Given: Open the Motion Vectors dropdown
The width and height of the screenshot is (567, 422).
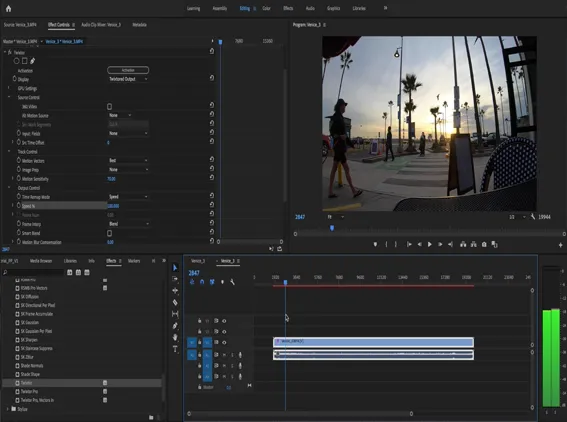Looking at the screenshot, I should point(128,160).
